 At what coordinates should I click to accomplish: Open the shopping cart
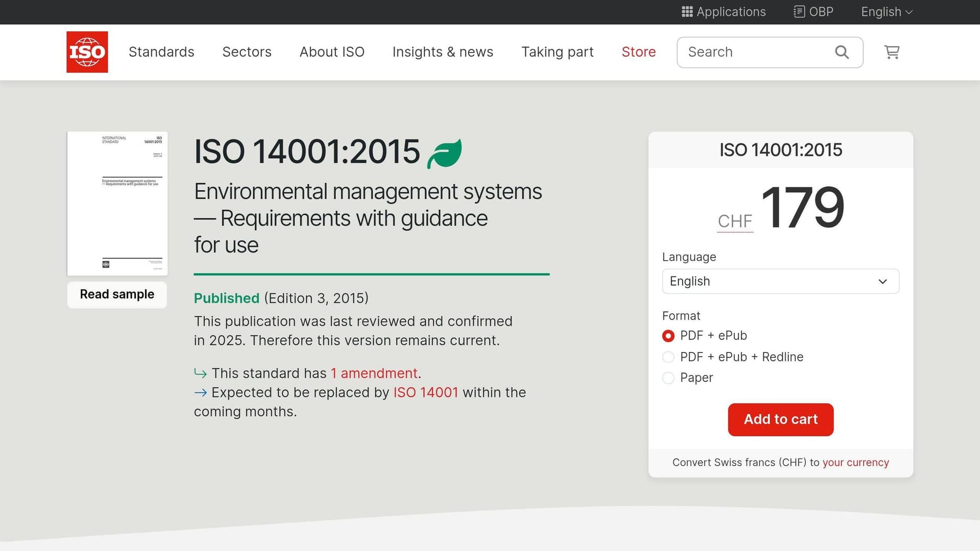(x=891, y=52)
